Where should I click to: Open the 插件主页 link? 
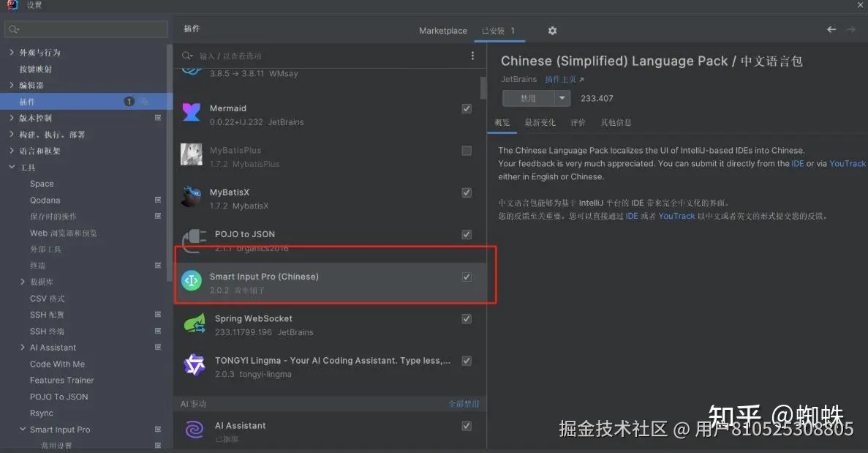564,80
